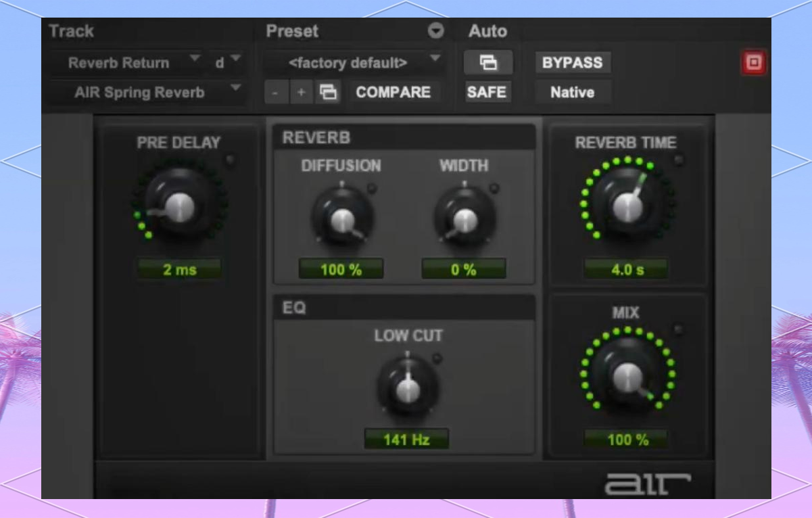Toggle the COMPARE button
The width and height of the screenshot is (812, 518).
coord(393,92)
